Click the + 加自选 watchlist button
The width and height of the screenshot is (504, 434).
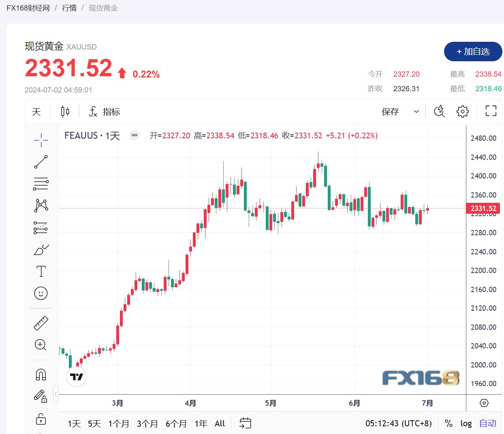(x=473, y=52)
